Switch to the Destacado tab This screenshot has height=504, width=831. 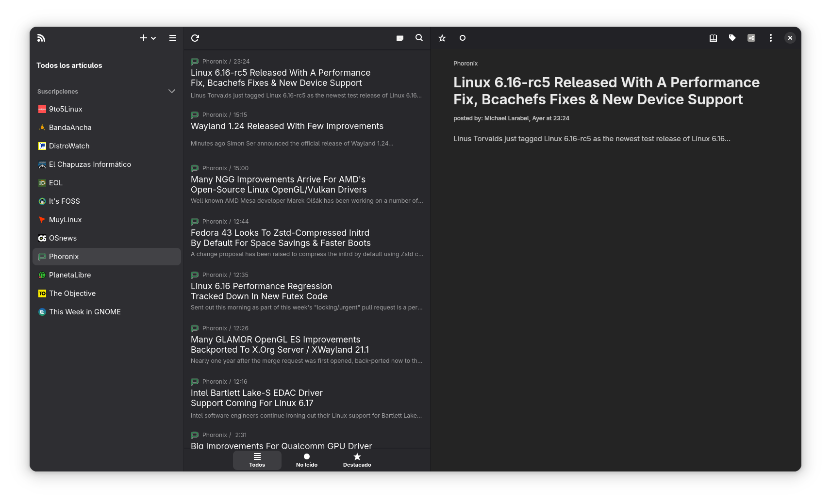tap(357, 460)
